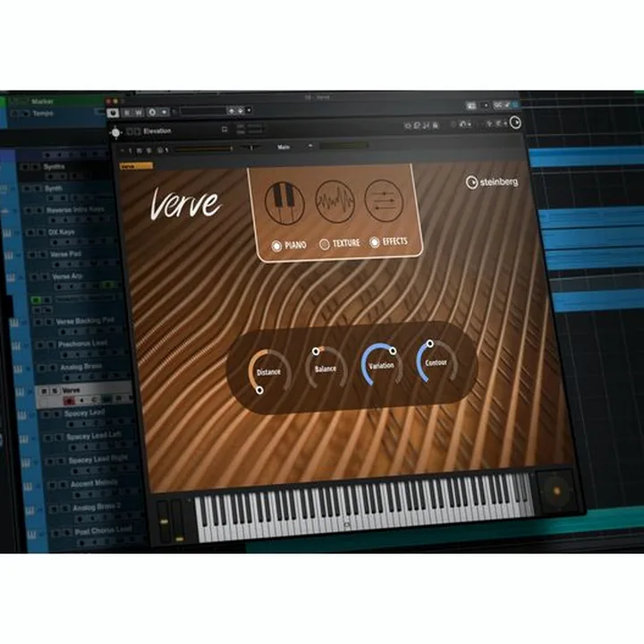The height and width of the screenshot is (644, 644).
Task: Mute the DX Keys track
Action: pos(30,233)
